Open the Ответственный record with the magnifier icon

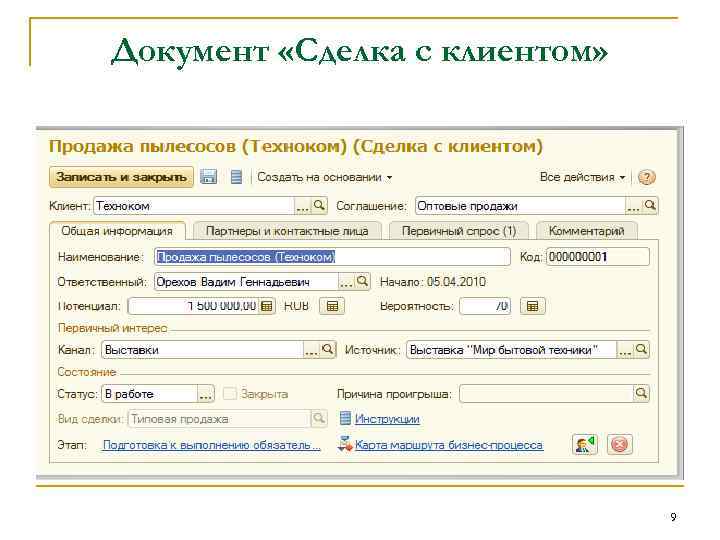pyautogui.click(x=363, y=281)
